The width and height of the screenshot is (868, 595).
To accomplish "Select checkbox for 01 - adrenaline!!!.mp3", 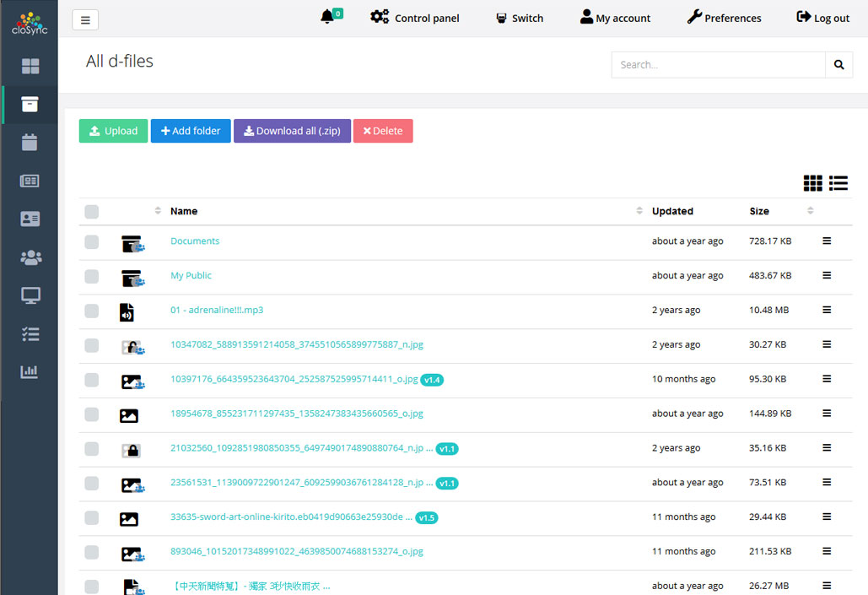I will [92, 311].
